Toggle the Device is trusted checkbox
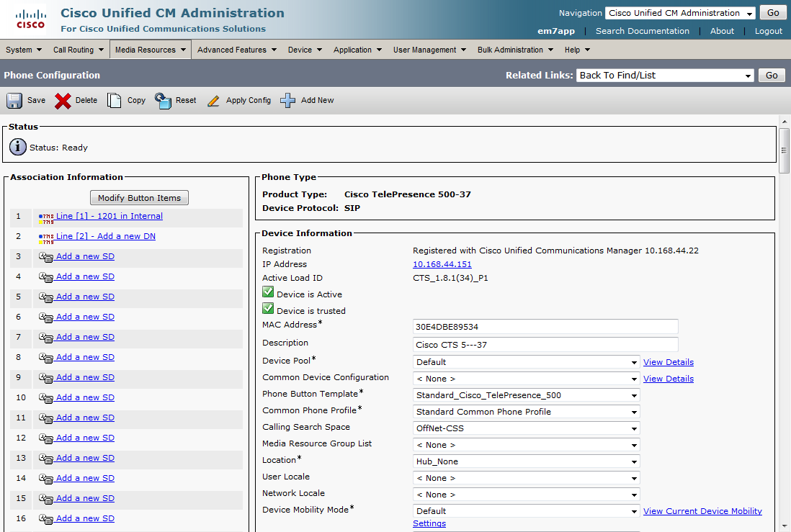This screenshot has height=532, width=791. pyautogui.click(x=268, y=309)
